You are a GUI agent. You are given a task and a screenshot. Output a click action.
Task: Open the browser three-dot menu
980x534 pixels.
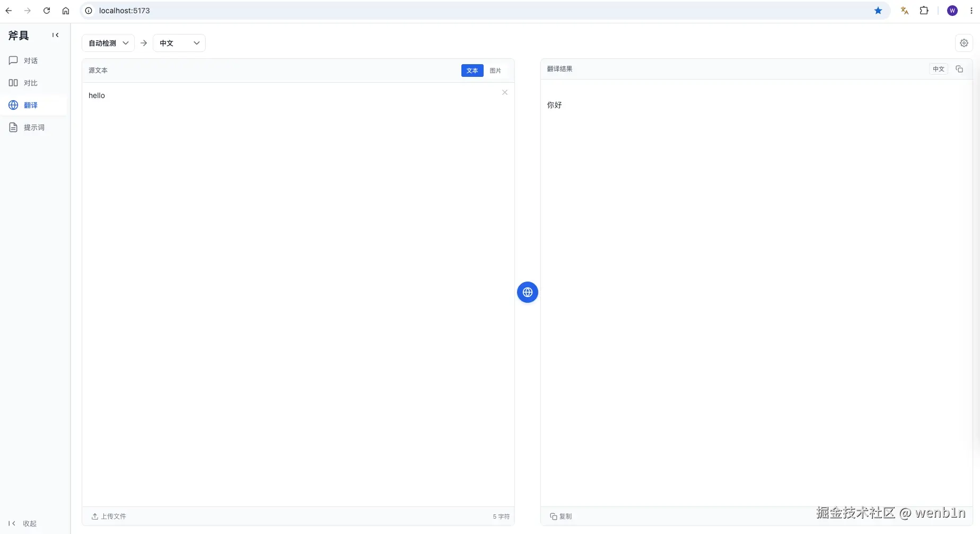click(x=972, y=11)
